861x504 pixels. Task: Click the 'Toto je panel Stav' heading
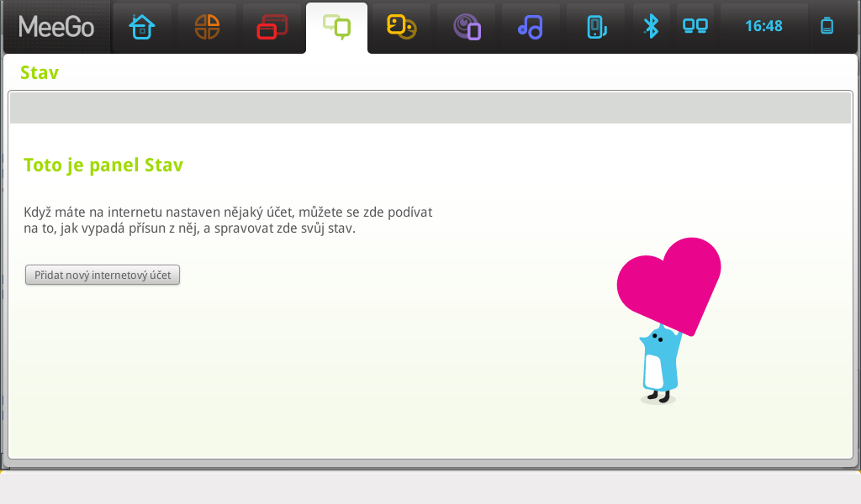pyautogui.click(x=103, y=165)
